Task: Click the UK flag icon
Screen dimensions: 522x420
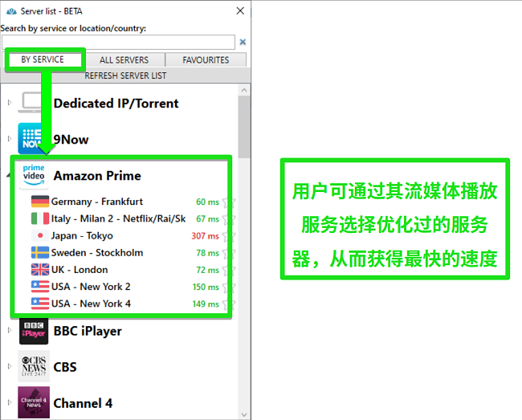Action: 40,269
